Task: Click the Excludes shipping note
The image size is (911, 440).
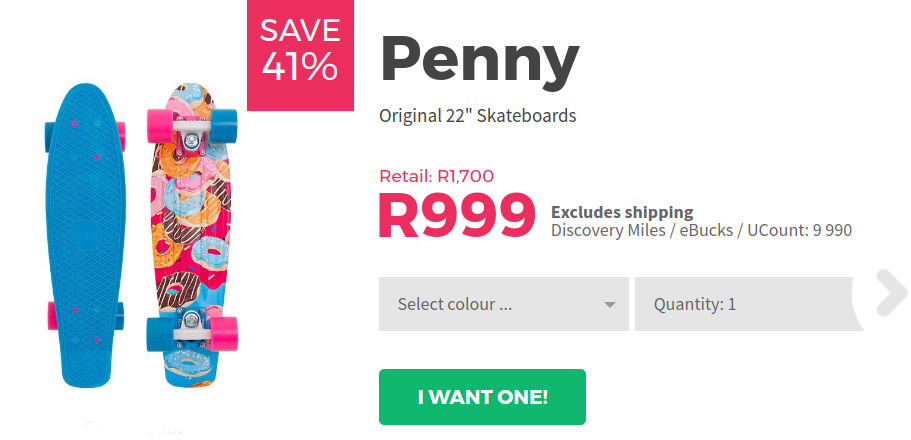Action: (x=622, y=212)
